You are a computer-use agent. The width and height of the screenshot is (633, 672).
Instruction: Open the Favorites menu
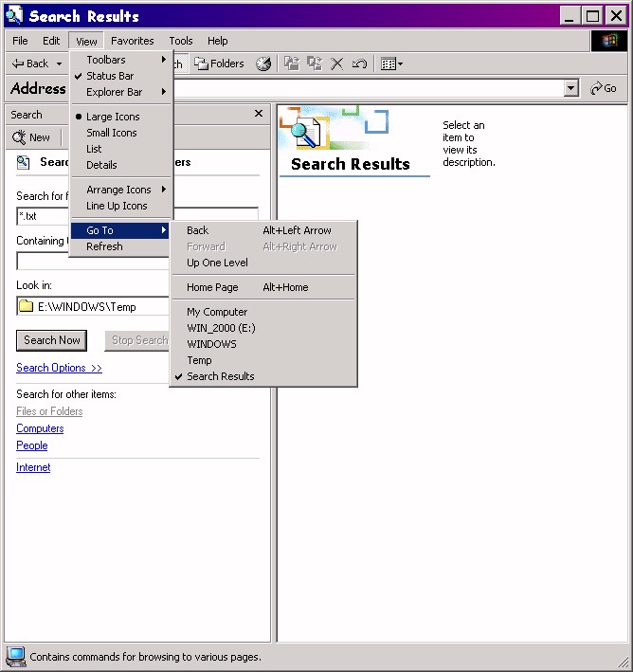tap(132, 41)
